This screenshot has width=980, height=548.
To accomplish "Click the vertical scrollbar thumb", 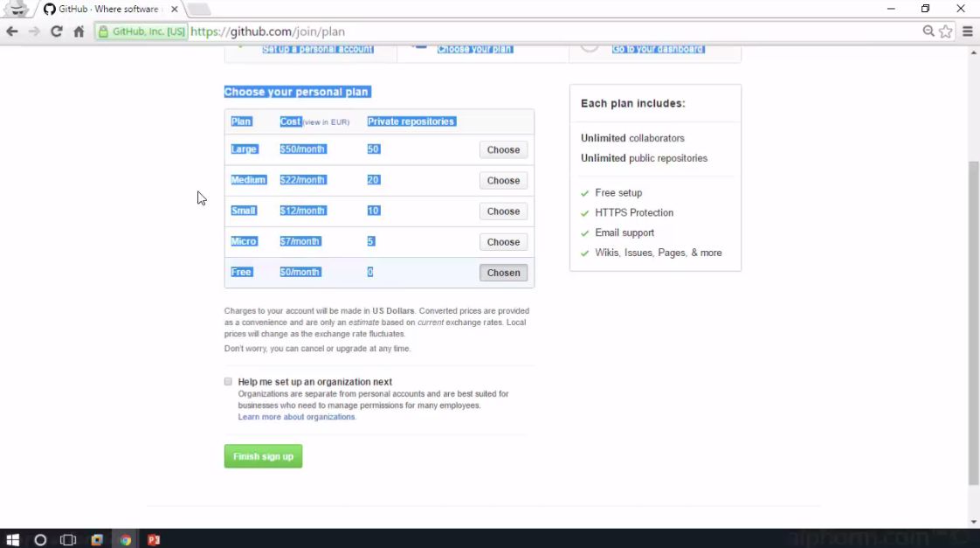I will click(x=974, y=323).
